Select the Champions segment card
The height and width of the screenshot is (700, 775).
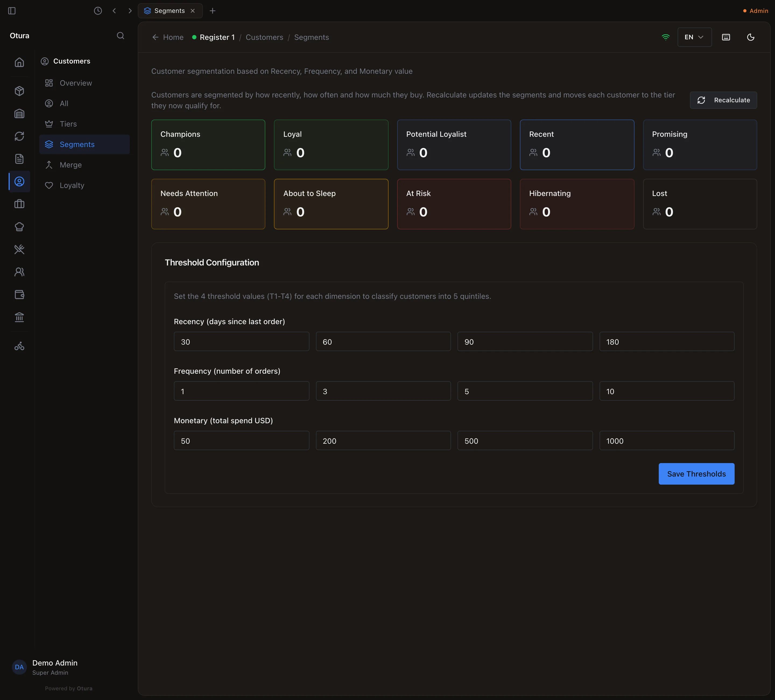tap(208, 145)
